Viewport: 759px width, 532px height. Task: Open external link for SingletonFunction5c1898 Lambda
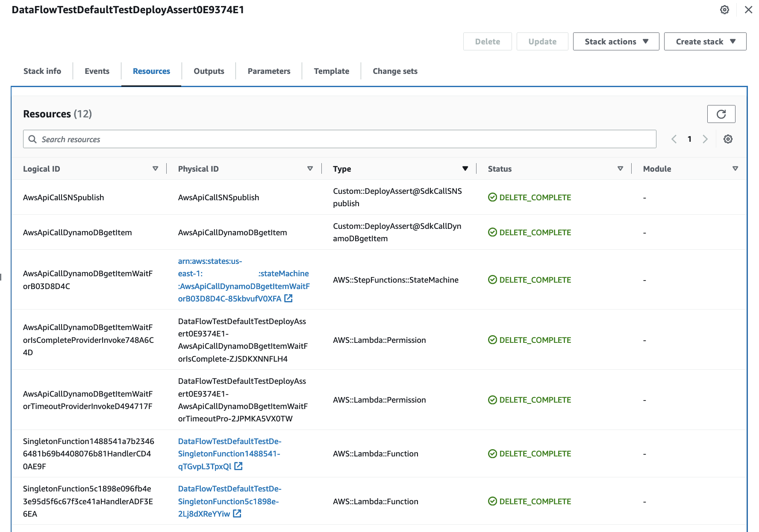tap(237, 514)
